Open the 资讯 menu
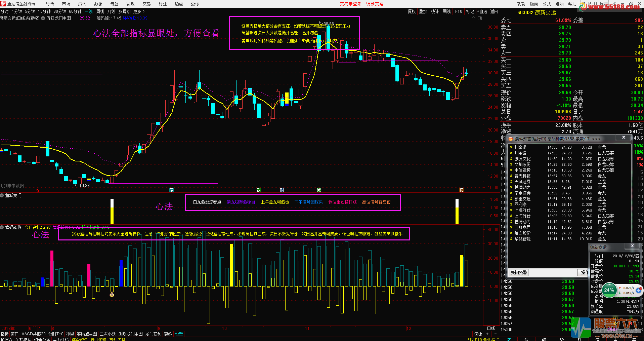This screenshot has height=341, width=644. coord(82,4)
